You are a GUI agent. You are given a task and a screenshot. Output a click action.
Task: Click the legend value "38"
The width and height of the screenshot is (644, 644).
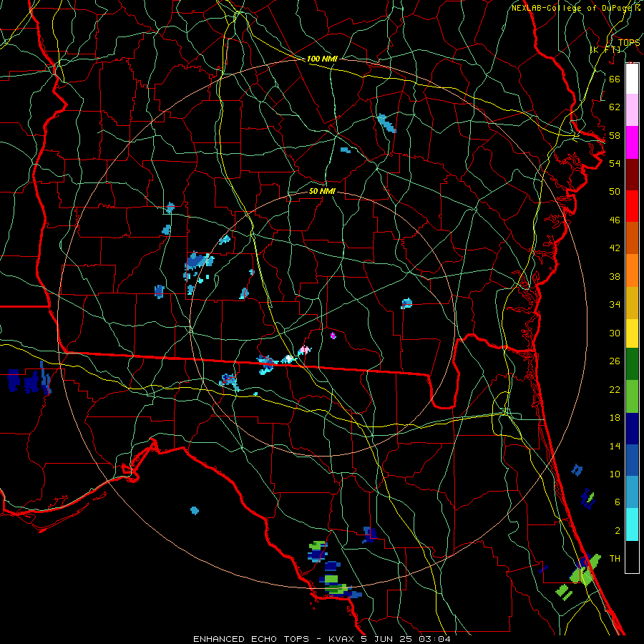click(x=615, y=276)
